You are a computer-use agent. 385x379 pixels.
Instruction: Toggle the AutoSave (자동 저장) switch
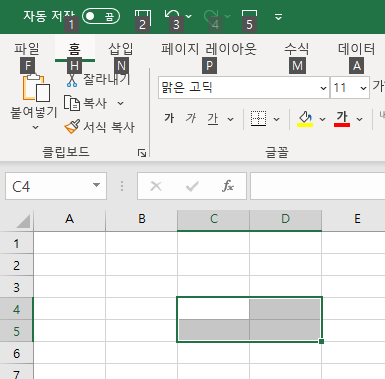[101, 16]
